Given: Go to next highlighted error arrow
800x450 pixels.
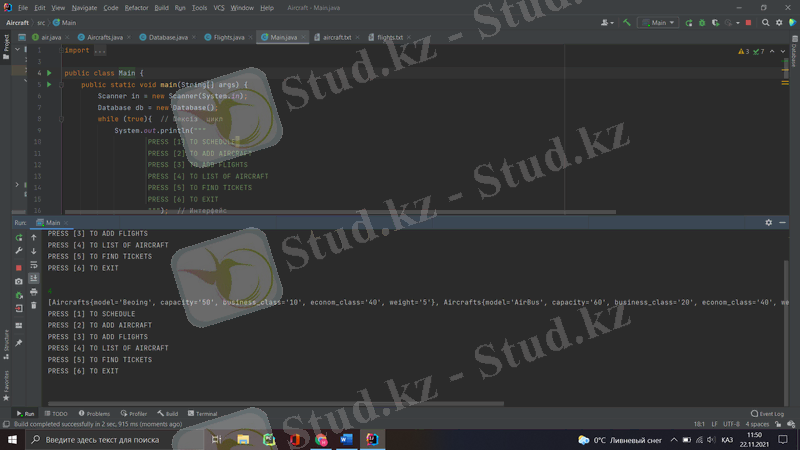Looking at the screenshot, I should pos(783,52).
